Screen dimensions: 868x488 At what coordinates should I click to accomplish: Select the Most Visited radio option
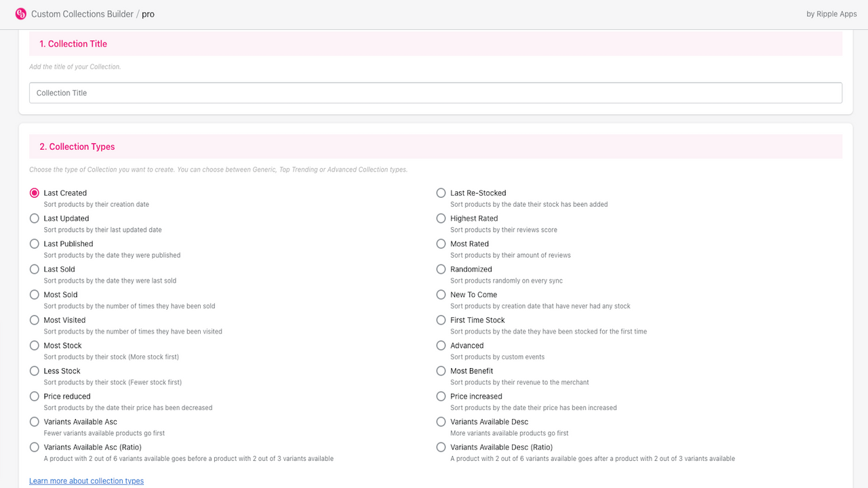point(35,320)
